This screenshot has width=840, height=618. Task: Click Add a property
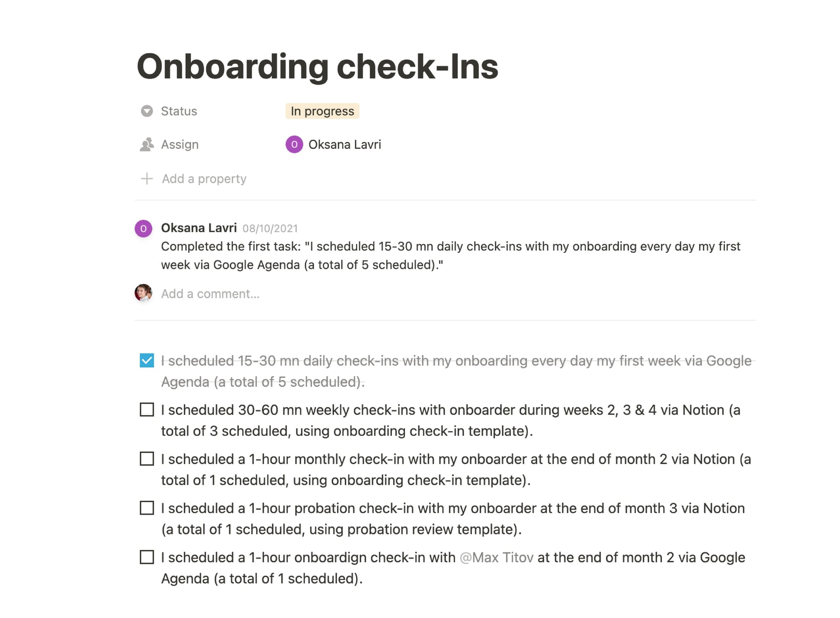tap(204, 178)
